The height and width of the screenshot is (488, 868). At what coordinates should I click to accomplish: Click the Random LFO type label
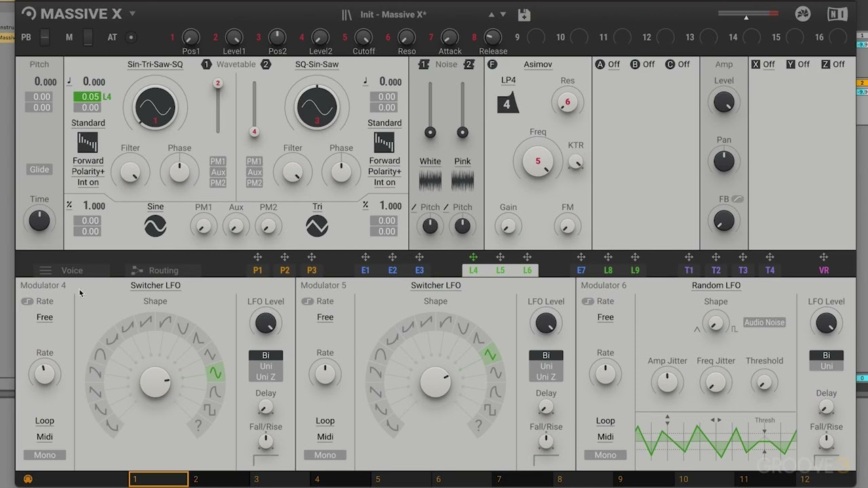tap(716, 285)
